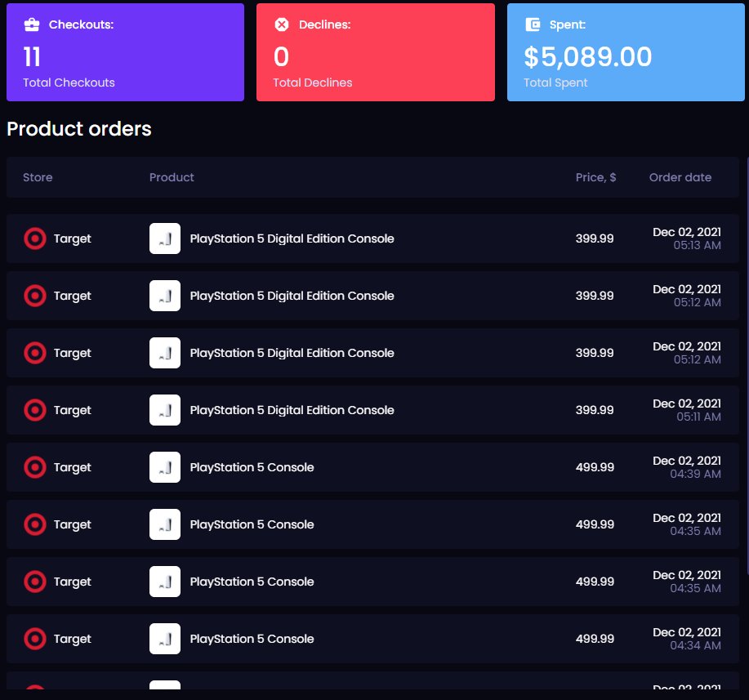749x700 pixels.
Task: Click the Store column header
Action: (38, 177)
